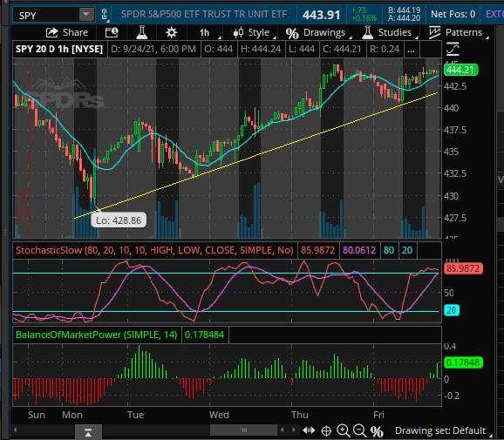Click the Wed day label on time axis
Viewport: 504px width, 440px height.
(x=219, y=415)
